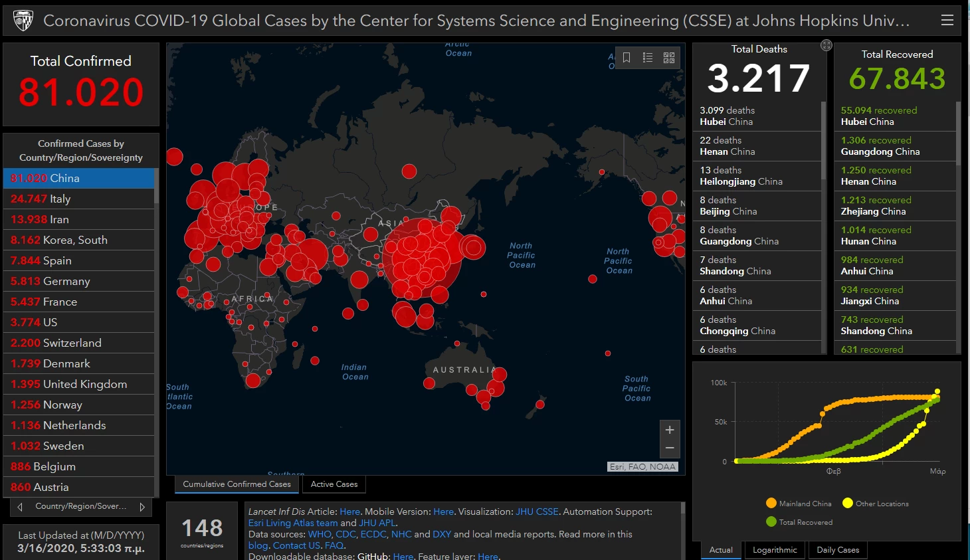
Task: Switch to the Active Cases map tab
Action: [x=334, y=484]
